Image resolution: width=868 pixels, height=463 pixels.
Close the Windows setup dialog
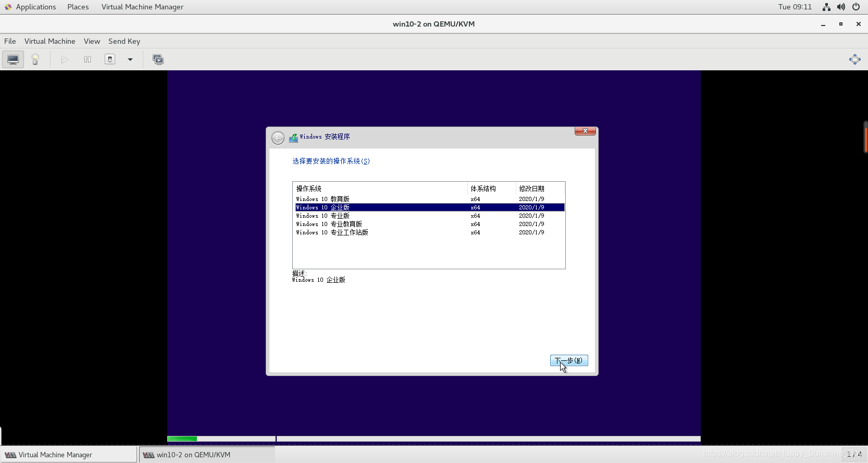(x=585, y=131)
